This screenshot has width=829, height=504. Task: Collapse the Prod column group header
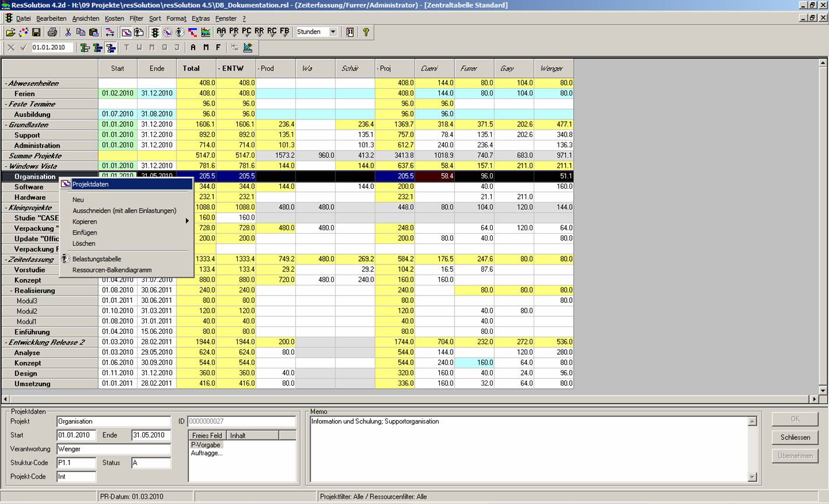coord(259,68)
